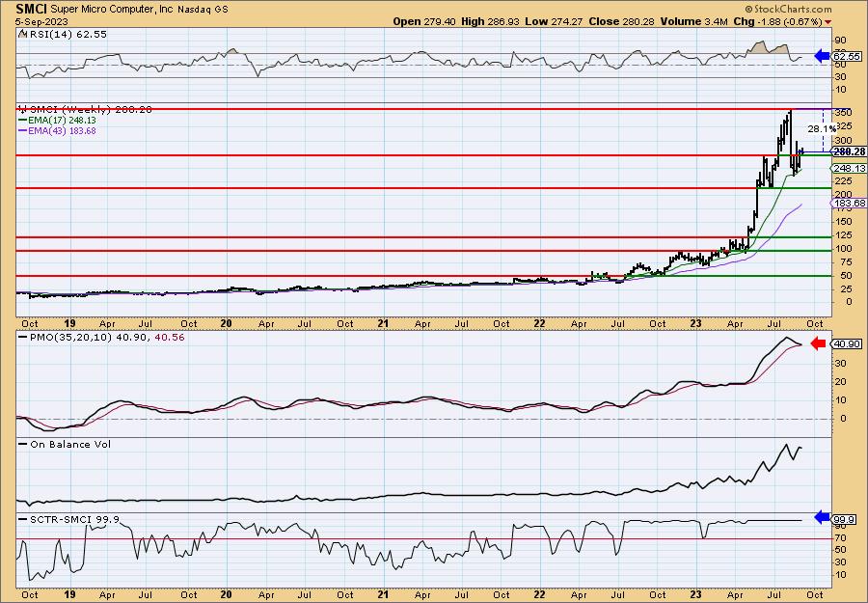Image resolution: width=868 pixels, height=603 pixels.
Task: Click the 350 tick on the price axis
Action: tap(844, 113)
